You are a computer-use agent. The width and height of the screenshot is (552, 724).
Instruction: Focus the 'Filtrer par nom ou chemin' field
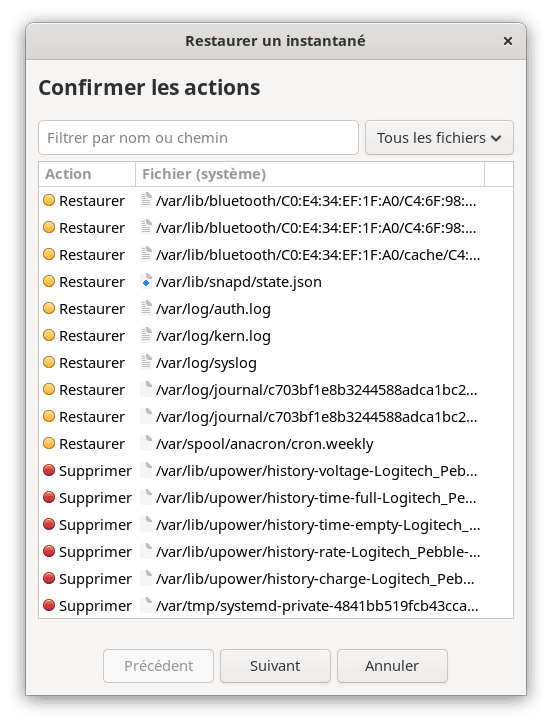(x=198, y=138)
